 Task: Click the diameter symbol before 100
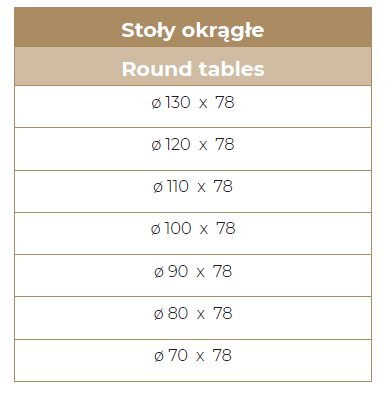pos(156,229)
